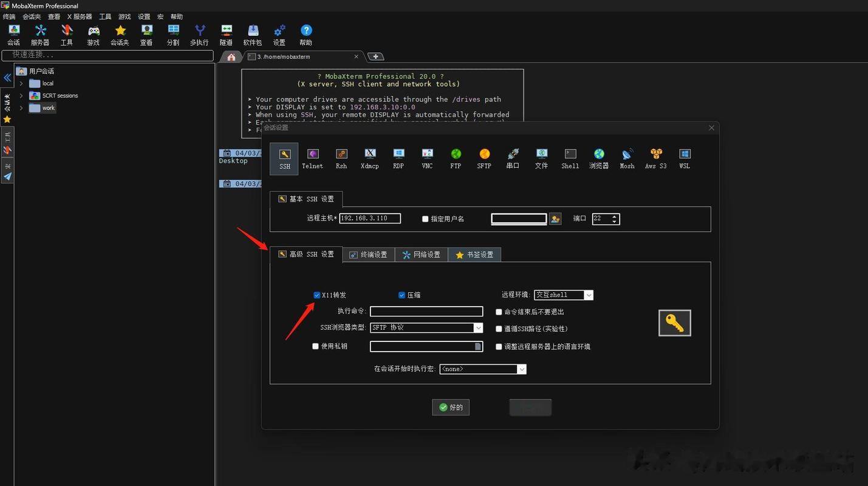Tick the 使用私钥 private key checkbox

[315, 346]
